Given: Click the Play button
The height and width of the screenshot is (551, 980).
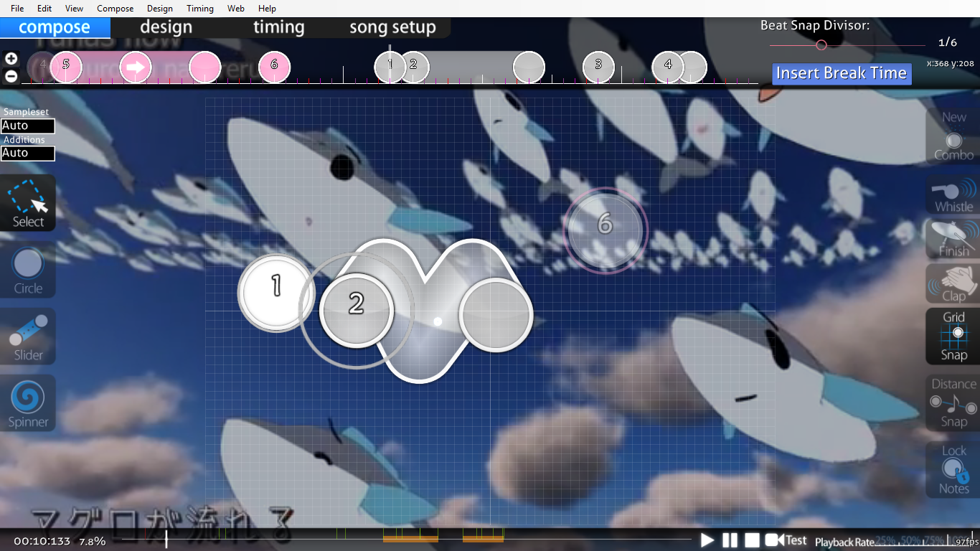Looking at the screenshot, I should point(707,540).
